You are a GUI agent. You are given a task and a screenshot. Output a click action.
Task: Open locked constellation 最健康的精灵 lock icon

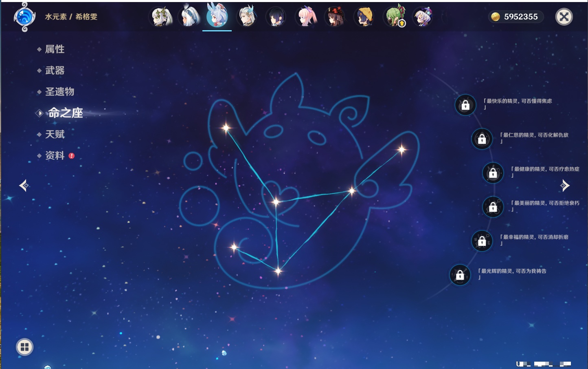(x=493, y=173)
